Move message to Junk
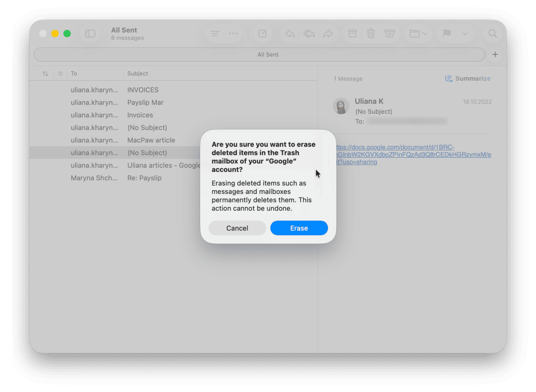 point(390,34)
